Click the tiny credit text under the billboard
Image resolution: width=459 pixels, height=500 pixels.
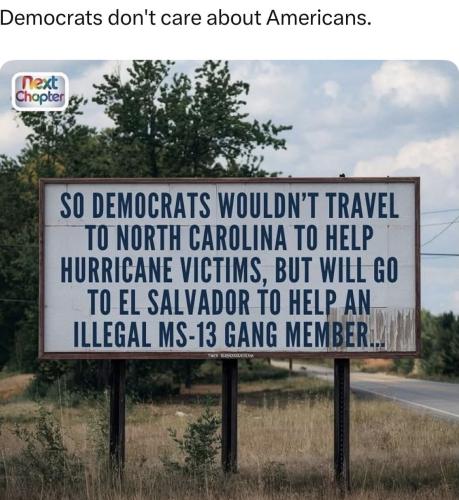[x=231, y=356]
